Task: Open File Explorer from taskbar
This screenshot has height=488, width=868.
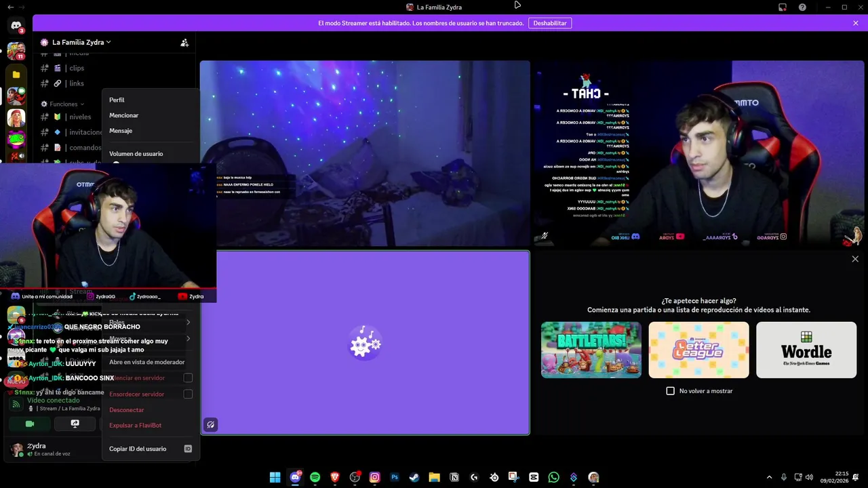Action: [x=434, y=477]
